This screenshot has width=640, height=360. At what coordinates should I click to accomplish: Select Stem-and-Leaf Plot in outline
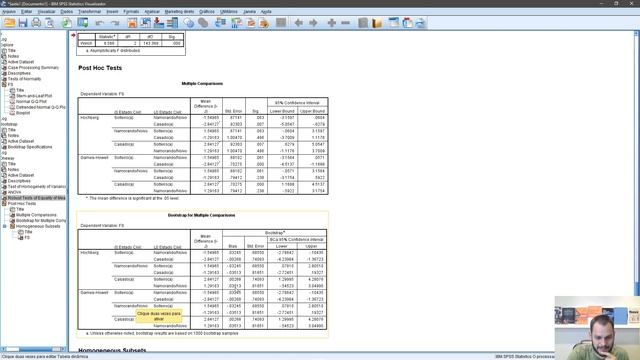pos(34,96)
